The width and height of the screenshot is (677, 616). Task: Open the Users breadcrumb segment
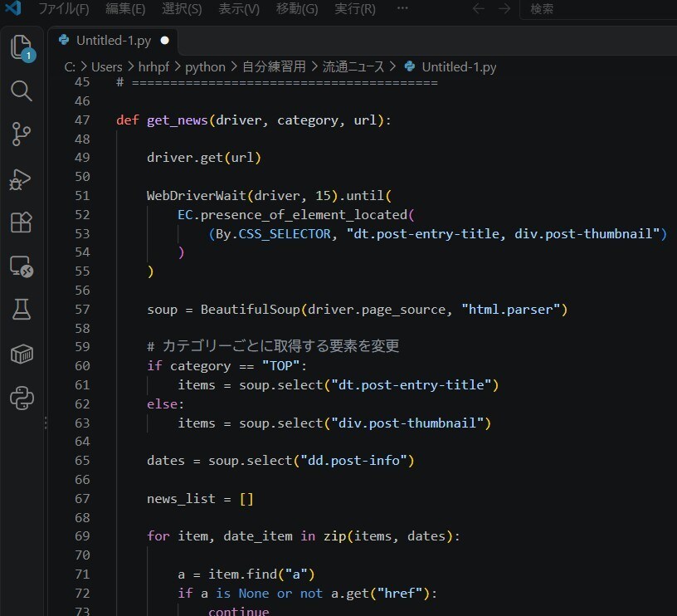pos(107,67)
